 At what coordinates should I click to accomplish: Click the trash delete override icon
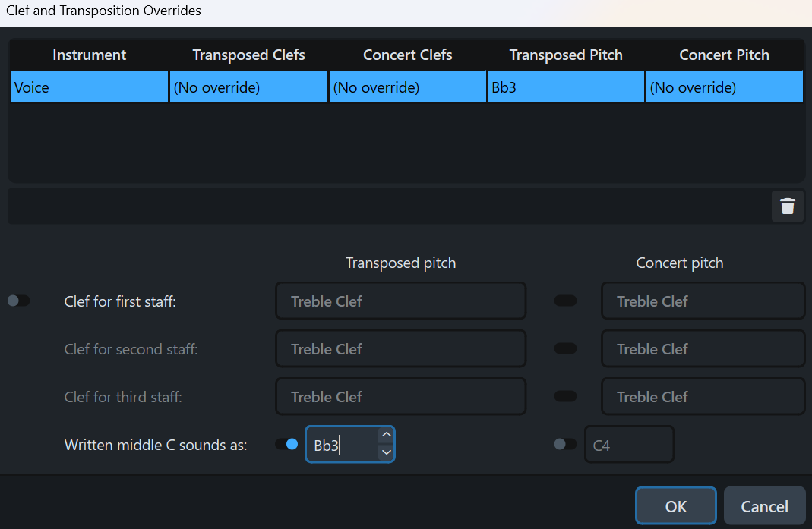click(x=788, y=206)
